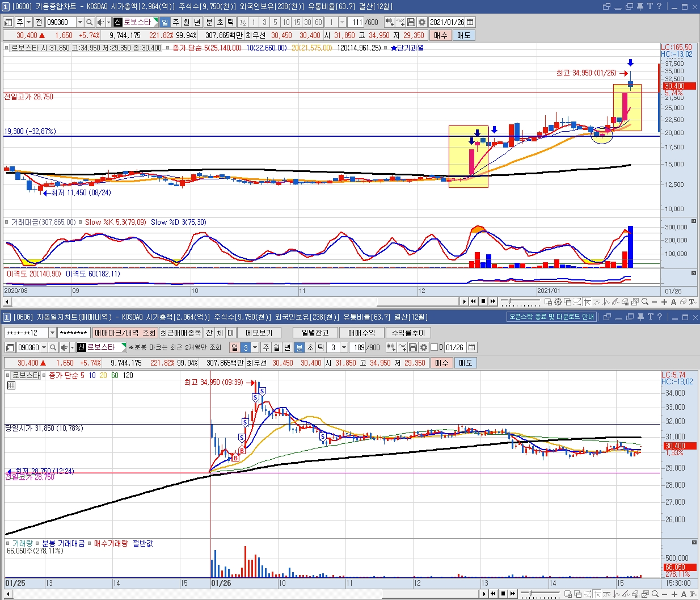Click the plus zoom-in icon in top chart
This screenshot has width=700, height=600.
pos(664,302)
